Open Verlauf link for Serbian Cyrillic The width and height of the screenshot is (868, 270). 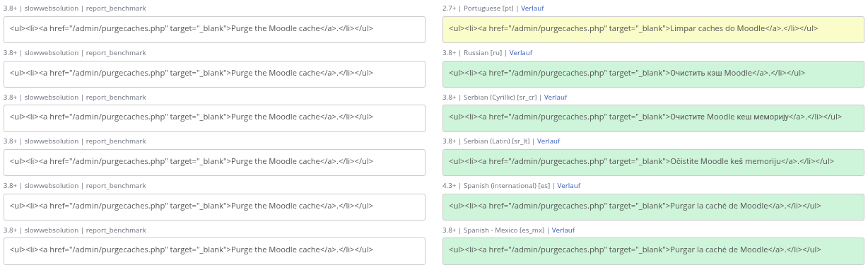click(x=556, y=97)
